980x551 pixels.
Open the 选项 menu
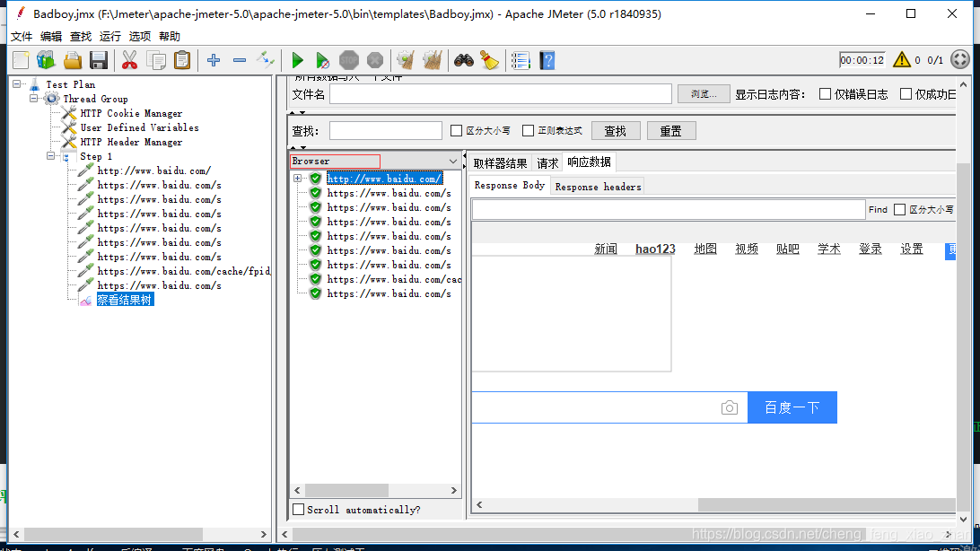tap(140, 36)
